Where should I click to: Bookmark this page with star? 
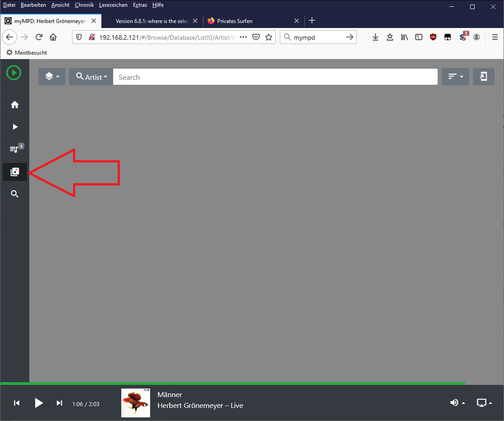(x=269, y=37)
